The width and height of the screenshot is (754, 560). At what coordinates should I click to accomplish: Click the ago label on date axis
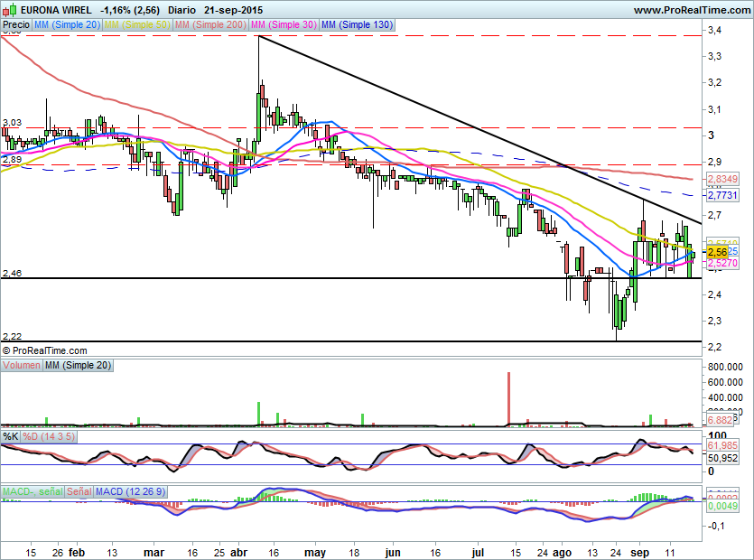click(x=562, y=553)
